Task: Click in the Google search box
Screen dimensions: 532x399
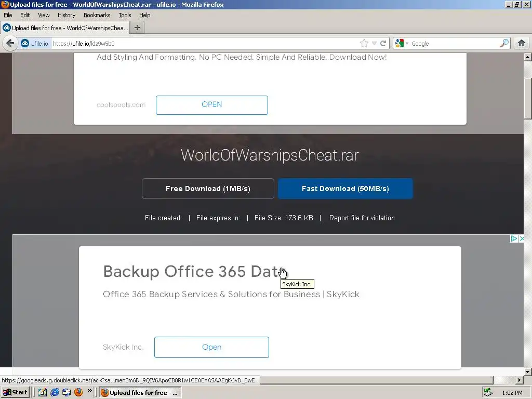Action: pyautogui.click(x=455, y=44)
